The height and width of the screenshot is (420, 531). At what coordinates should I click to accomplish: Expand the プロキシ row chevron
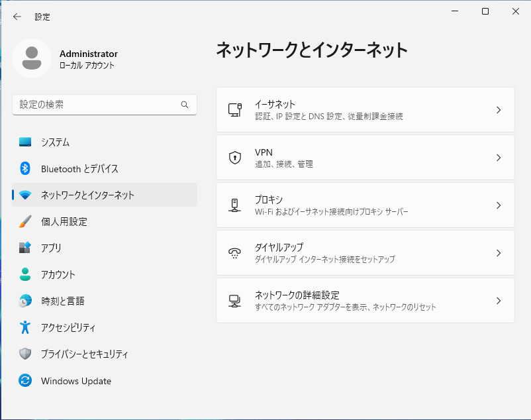[x=499, y=205]
